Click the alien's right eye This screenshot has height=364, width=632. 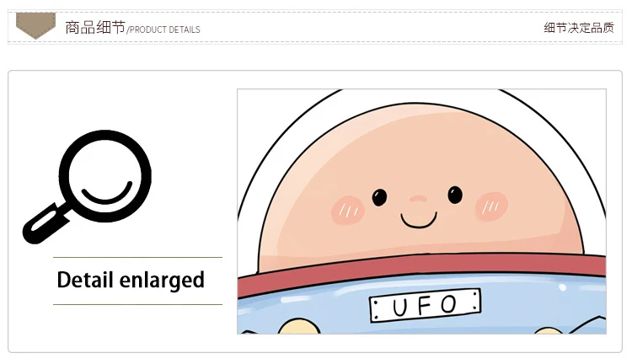(455, 195)
